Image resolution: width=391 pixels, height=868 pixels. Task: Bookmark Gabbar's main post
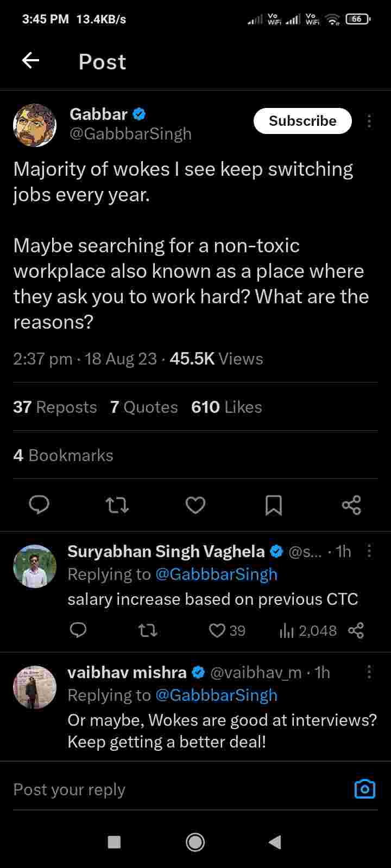click(x=273, y=505)
